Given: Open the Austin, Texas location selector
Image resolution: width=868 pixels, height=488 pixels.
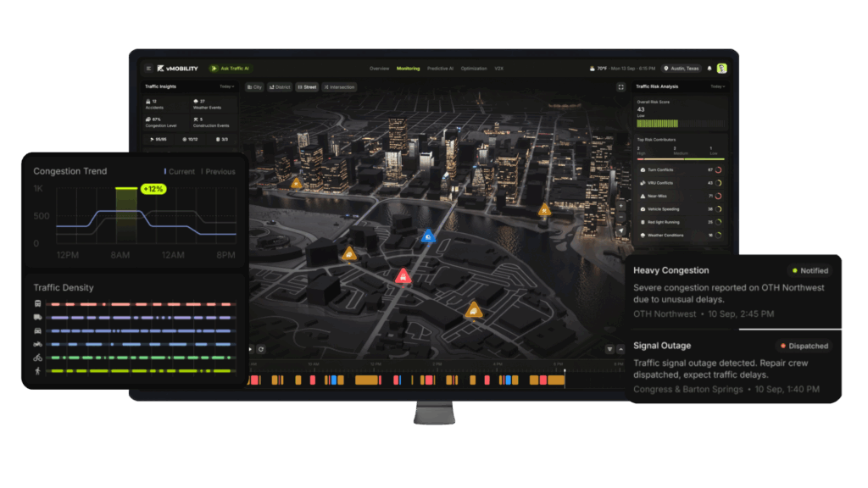Looking at the screenshot, I should click(683, 69).
